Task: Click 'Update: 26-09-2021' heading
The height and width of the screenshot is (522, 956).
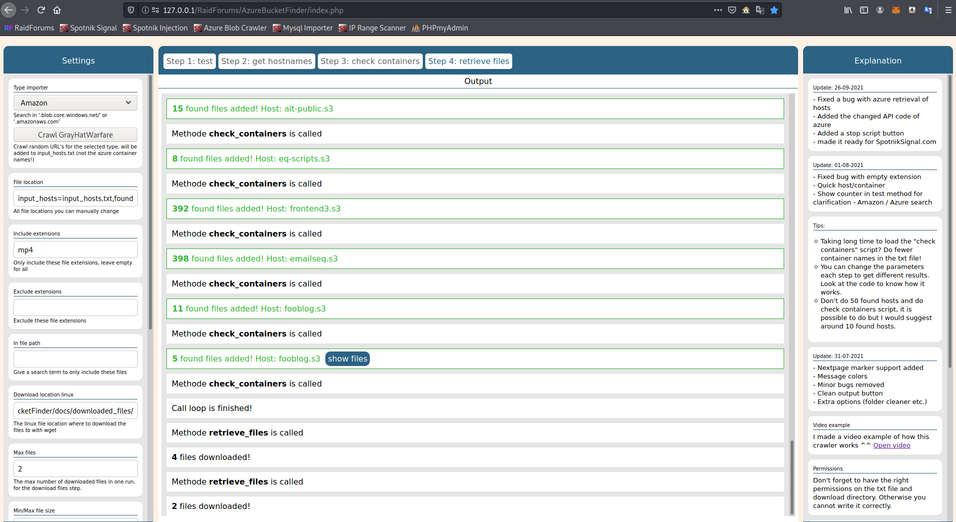Action: point(838,87)
